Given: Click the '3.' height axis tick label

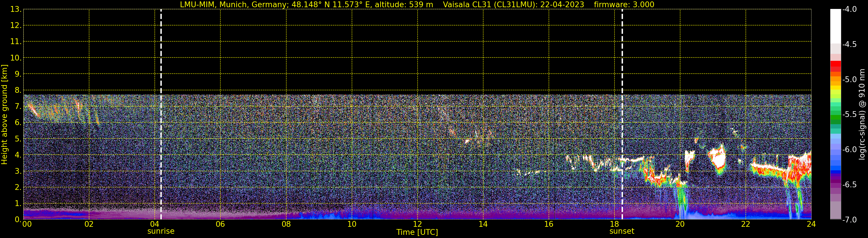Looking at the screenshot, I should click(18, 171).
